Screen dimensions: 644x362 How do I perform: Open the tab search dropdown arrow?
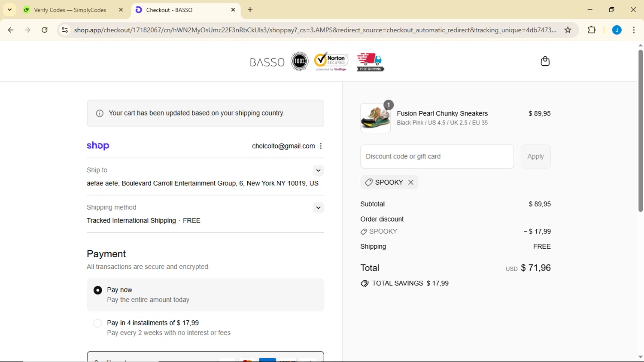[x=9, y=10]
